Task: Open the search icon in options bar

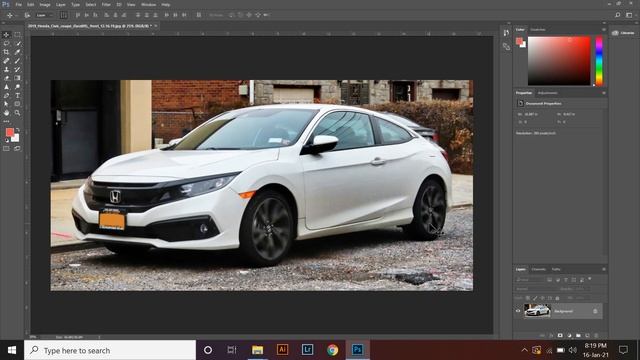Action: pyautogui.click(x=618, y=15)
